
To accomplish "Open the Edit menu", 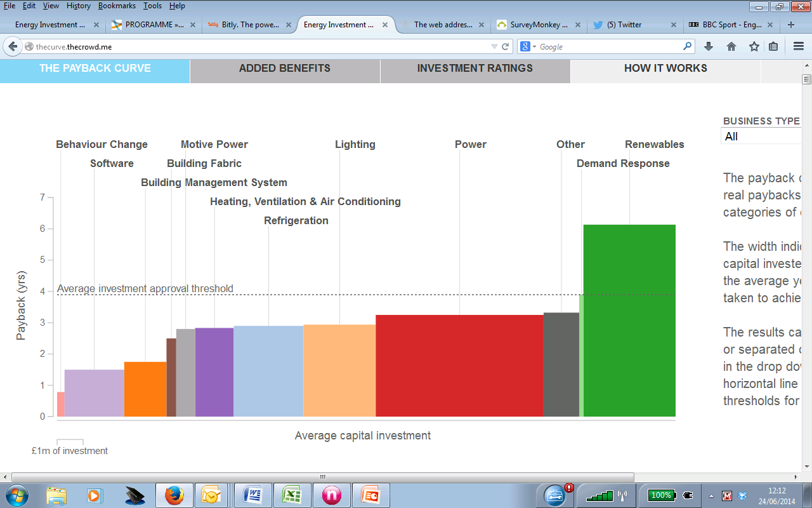I will pos(29,6).
